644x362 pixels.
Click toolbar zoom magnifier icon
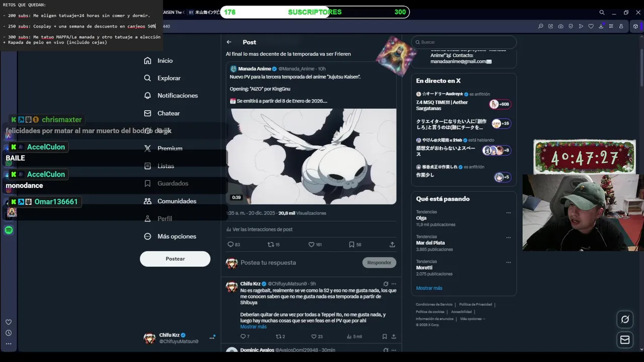click(540, 26)
